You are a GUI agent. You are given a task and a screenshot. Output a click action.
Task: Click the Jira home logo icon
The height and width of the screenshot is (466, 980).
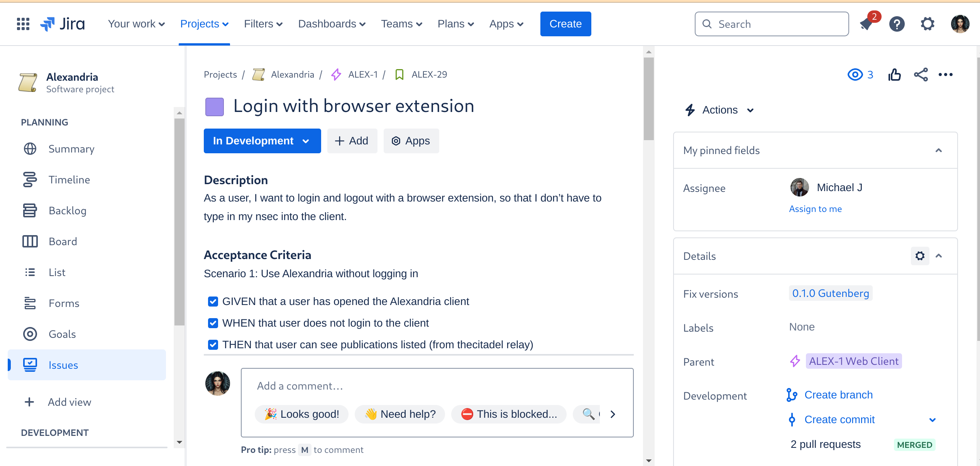tap(63, 24)
